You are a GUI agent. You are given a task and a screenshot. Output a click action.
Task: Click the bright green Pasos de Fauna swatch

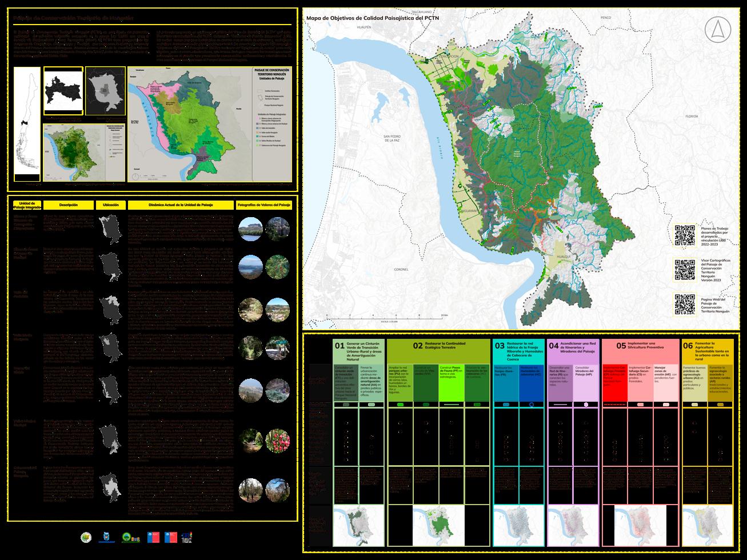tap(451, 382)
